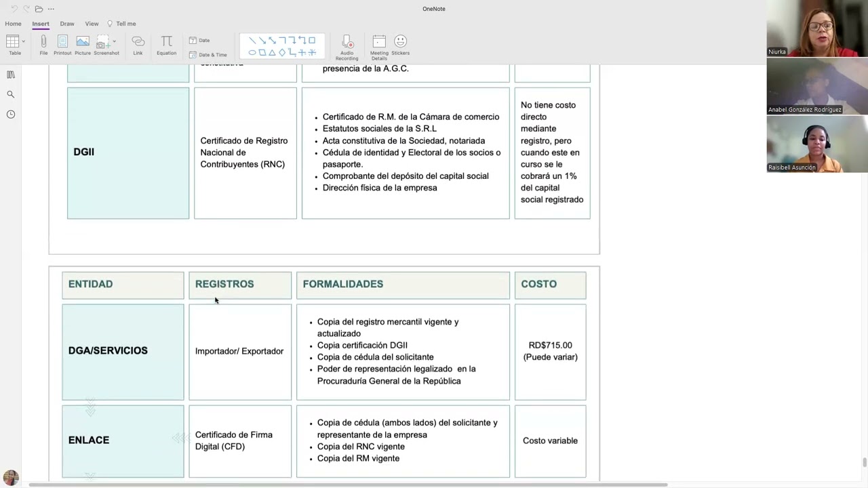Click the Importador/ Exportador cell
This screenshot has width=868, height=488.
coord(240,352)
